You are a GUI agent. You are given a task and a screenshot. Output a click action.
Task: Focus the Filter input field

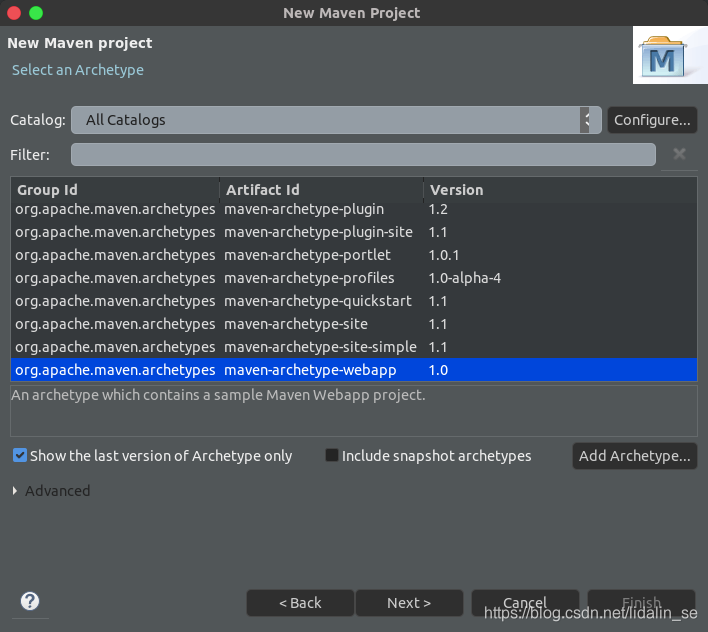pyautogui.click(x=363, y=154)
